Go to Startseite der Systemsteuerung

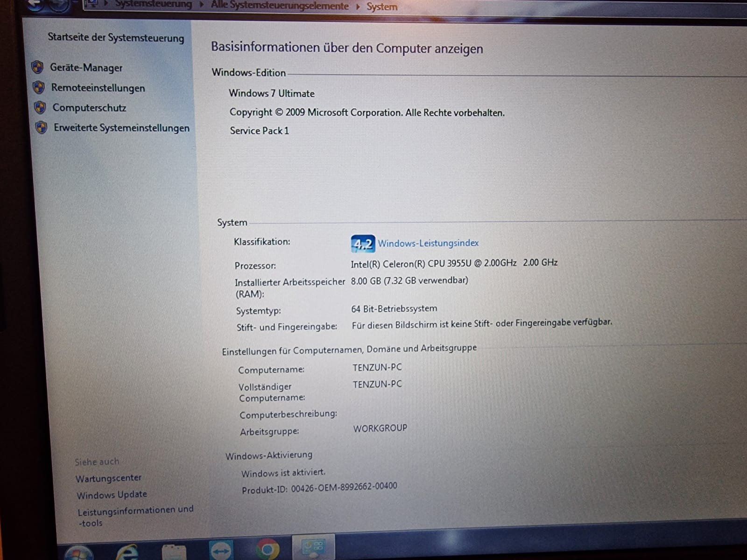pyautogui.click(x=116, y=37)
